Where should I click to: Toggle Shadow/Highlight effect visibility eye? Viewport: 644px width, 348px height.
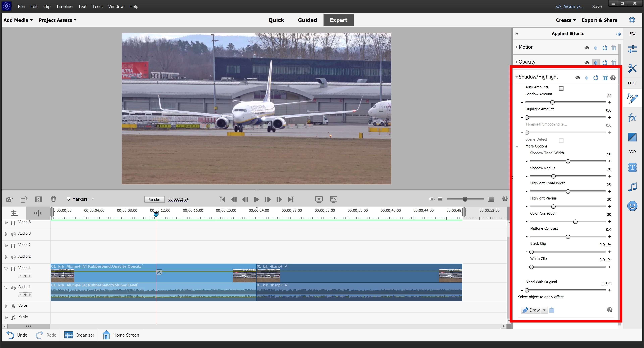[577, 78]
